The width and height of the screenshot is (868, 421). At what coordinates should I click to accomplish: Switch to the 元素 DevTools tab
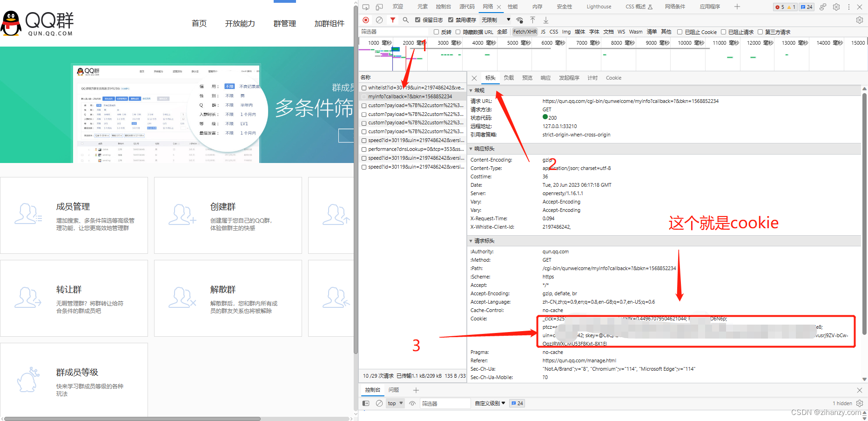pyautogui.click(x=422, y=7)
